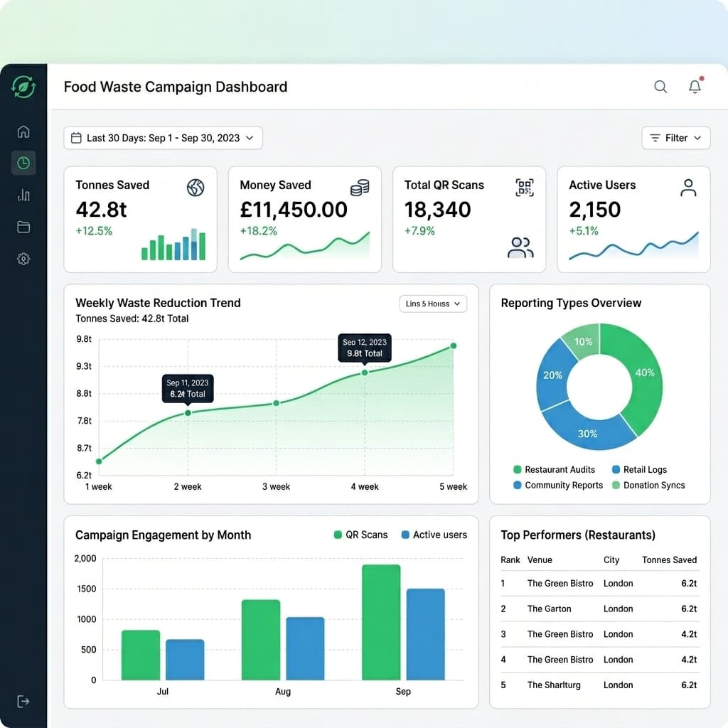Click the 'Tonnes Saved: 42.8t Total' subtitle

point(132,318)
